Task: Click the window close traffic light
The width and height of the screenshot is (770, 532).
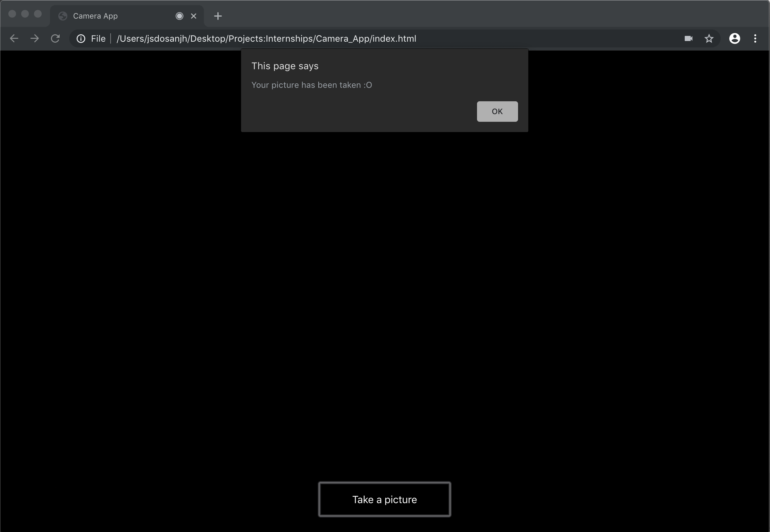Action: (12, 14)
